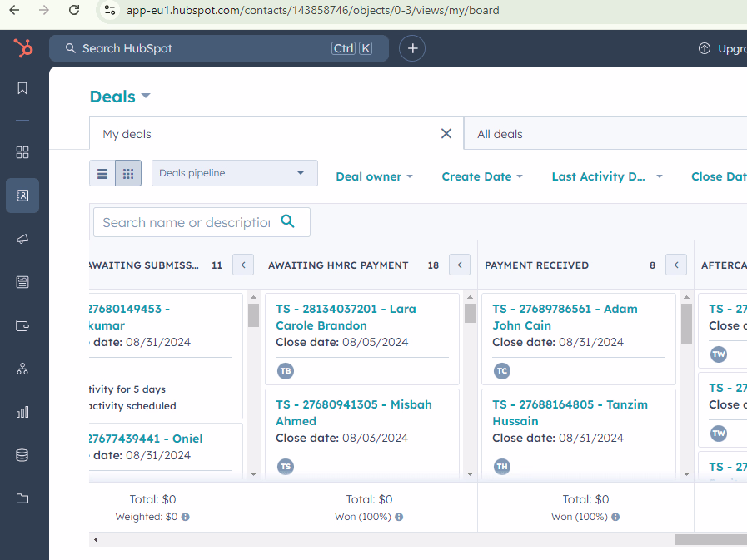This screenshot has width=747, height=560.
Task: Click the TC owner avatar on Adam card
Action: [501, 371]
